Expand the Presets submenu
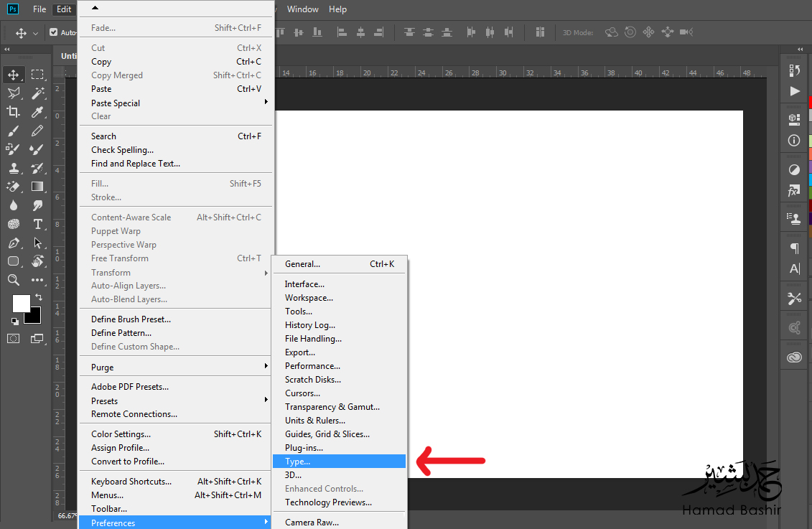The image size is (812, 529). [176, 401]
